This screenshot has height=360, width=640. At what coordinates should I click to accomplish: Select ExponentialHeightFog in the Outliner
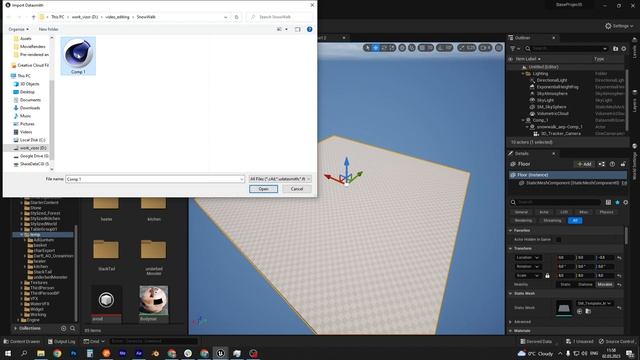click(x=557, y=87)
